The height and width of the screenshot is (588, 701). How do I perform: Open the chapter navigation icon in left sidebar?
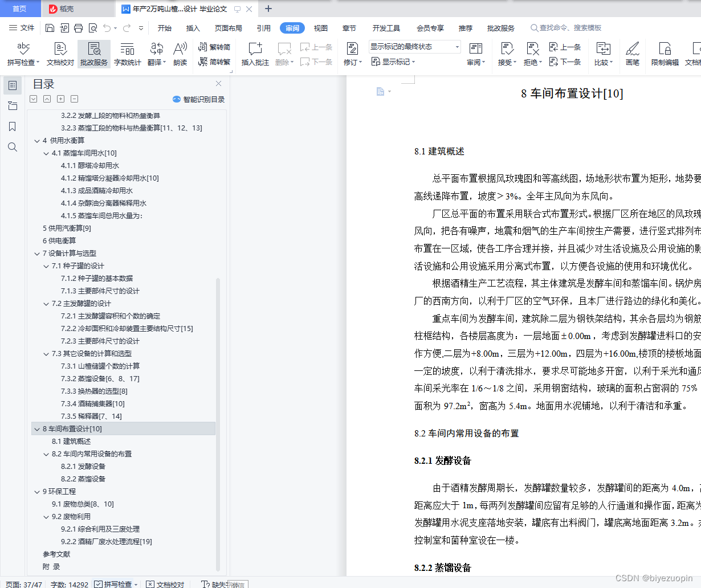pyautogui.click(x=13, y=106)
